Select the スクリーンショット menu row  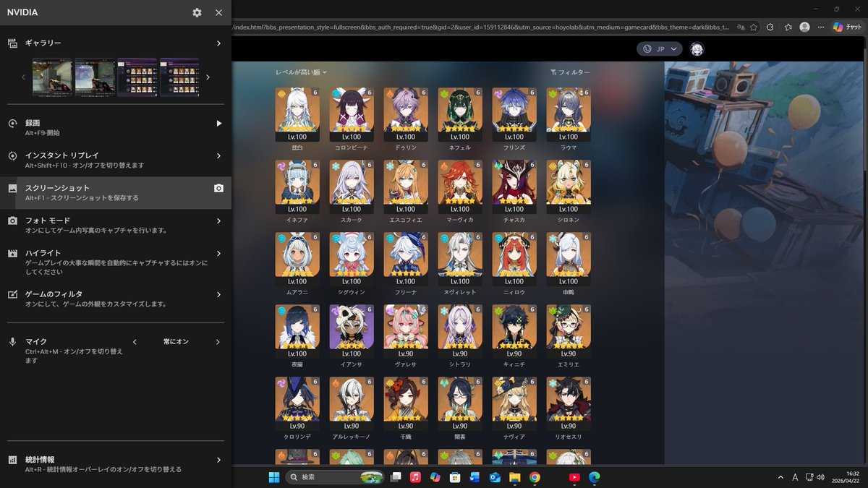tap(116, 192)
